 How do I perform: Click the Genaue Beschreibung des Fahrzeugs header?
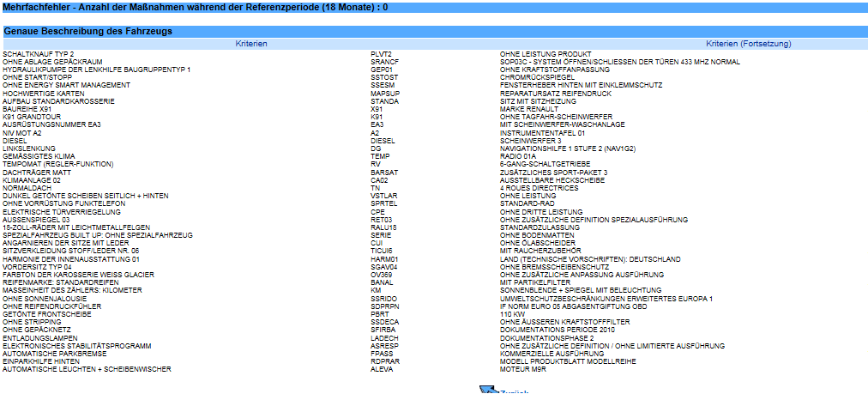(88, 31)
